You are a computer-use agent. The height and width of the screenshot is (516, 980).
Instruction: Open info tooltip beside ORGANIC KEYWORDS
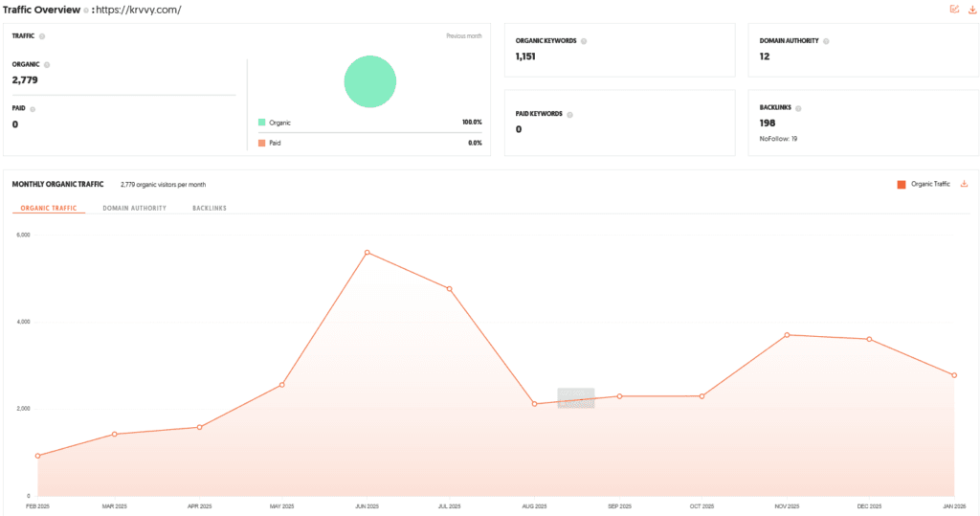(584, 41)
